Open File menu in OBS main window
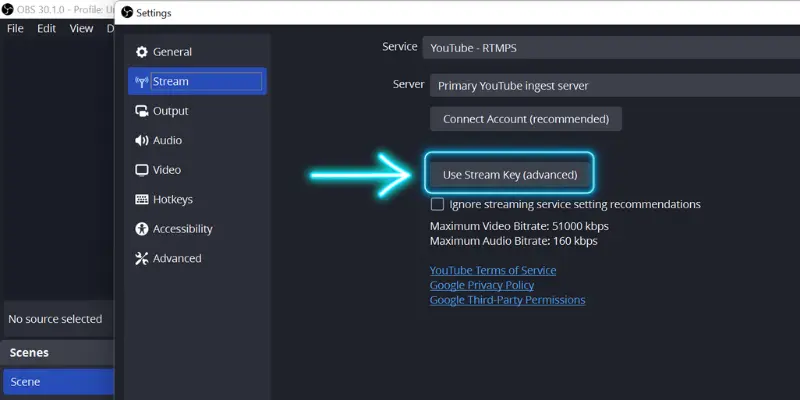 [15, 29]
